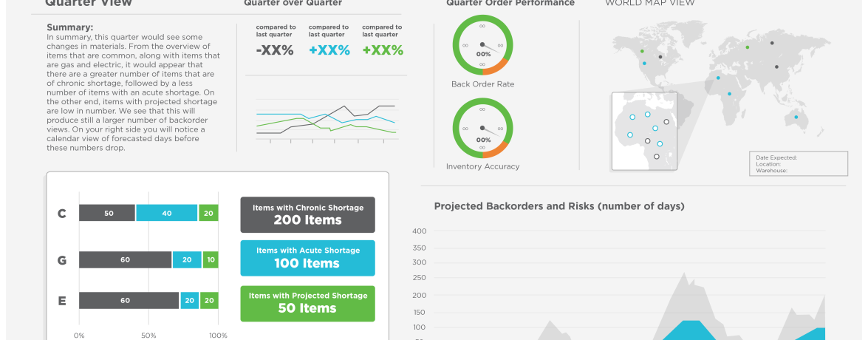Select the Items with Acute Shortage tile

click(x=307, y=258)
